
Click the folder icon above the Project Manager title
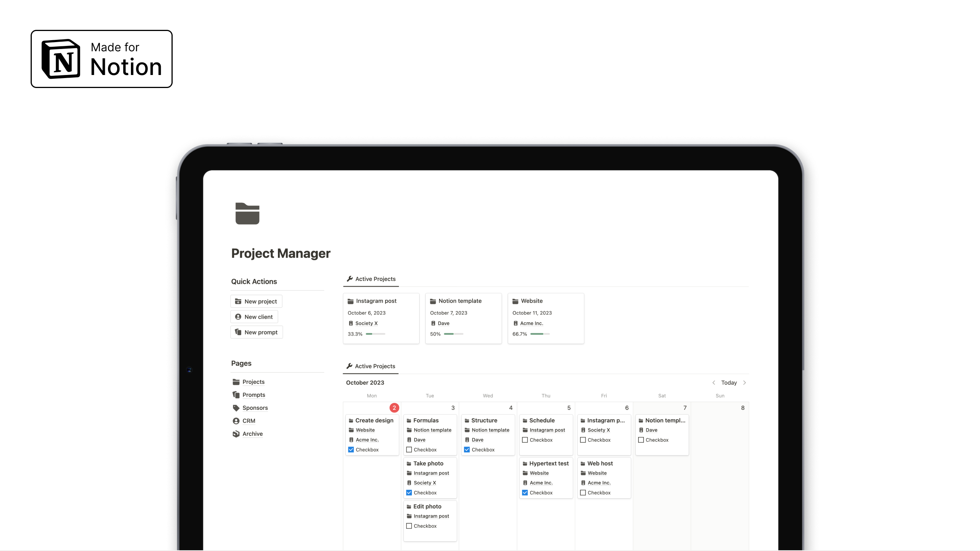pos(247,214)
